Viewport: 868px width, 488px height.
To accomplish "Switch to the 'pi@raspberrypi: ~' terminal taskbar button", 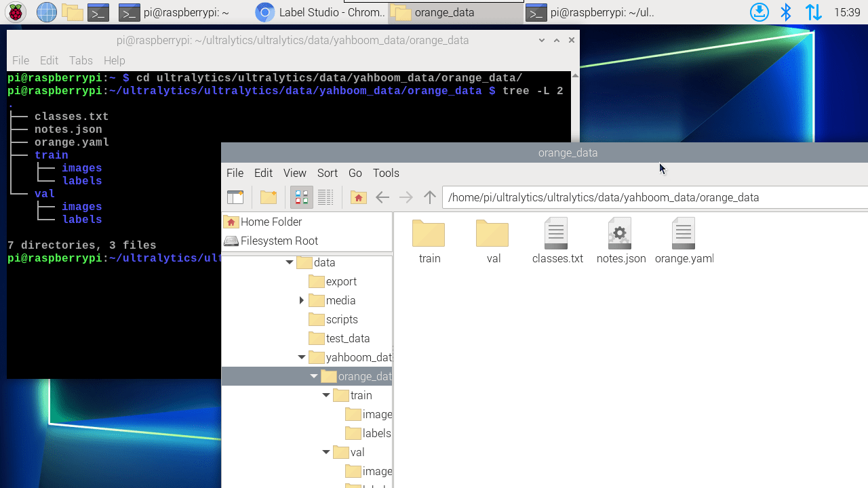I will [182, 12].
